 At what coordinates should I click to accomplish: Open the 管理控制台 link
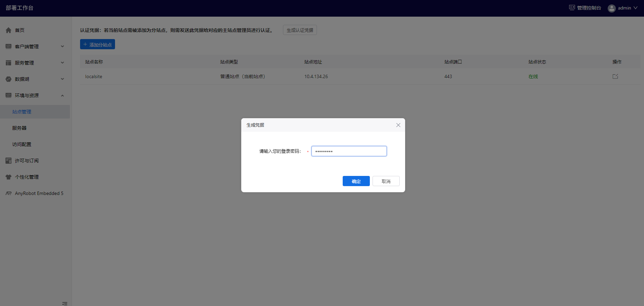pyautogui.click(x=589, y=8)
